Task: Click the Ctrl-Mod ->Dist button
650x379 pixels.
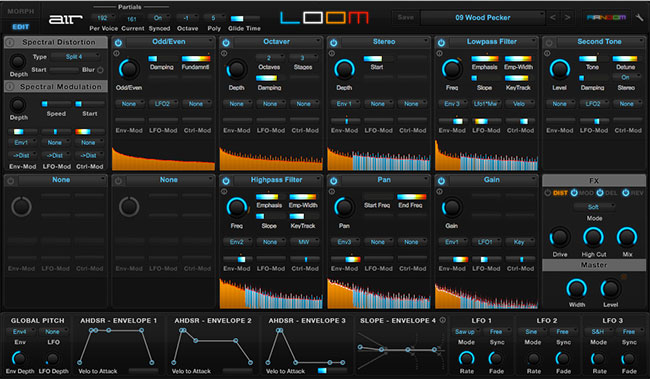Action: (x=89, y=155)
